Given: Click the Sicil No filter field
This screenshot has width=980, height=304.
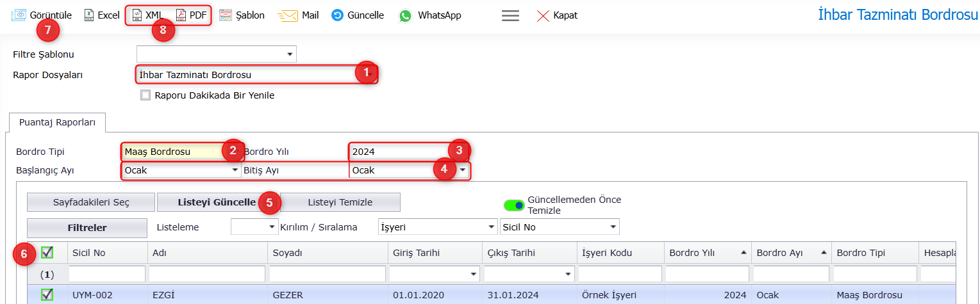Looking at the screenshot, I should [107, 274].
